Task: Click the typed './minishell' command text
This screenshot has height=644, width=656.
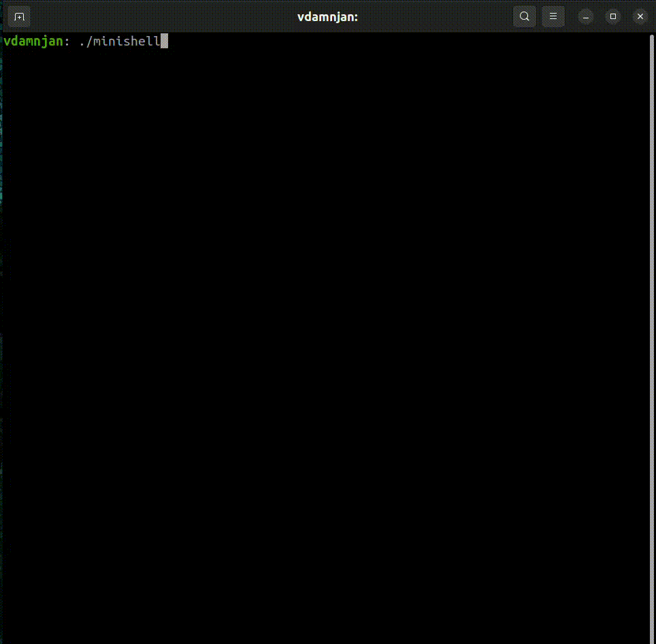Action: click(x=120, y=41)
